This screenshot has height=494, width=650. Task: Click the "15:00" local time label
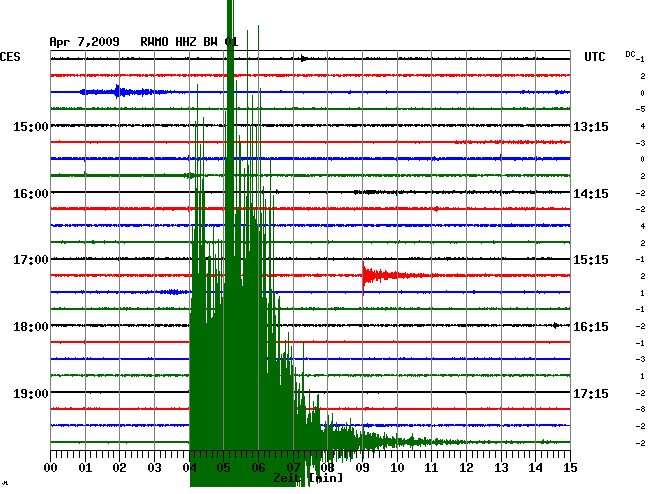pyautogui.click(x=31, y=126)
